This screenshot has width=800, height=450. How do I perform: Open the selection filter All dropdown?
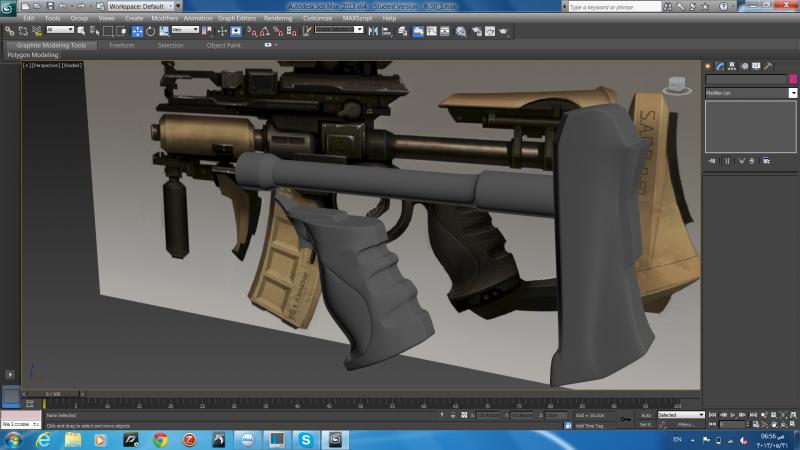coord(60,30)
